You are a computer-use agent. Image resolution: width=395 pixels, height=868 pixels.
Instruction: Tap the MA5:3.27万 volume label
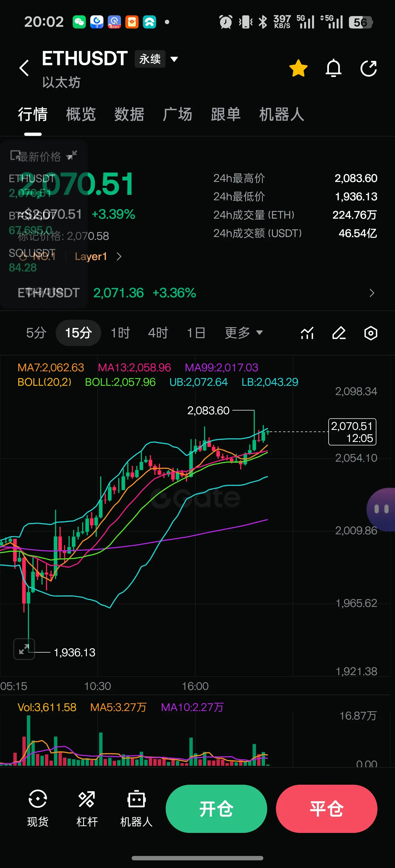[119, 707]
